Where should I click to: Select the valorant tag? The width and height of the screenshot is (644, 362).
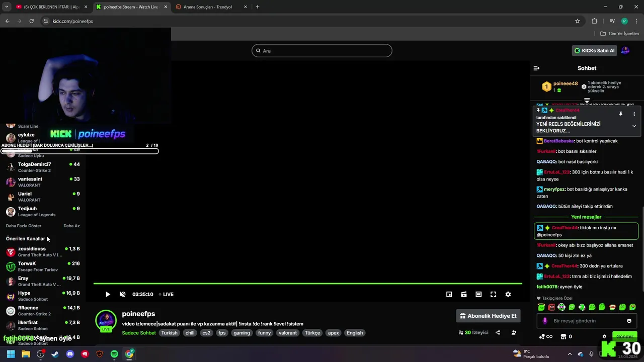[x=288, y=333]
